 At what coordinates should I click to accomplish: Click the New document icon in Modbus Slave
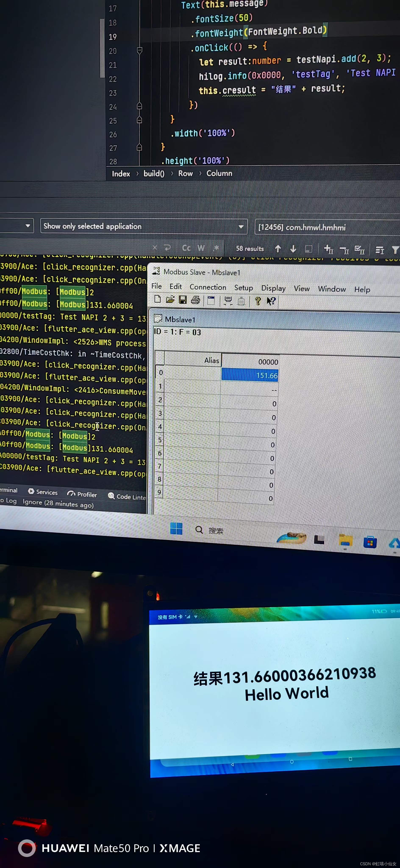pos(157,299)
